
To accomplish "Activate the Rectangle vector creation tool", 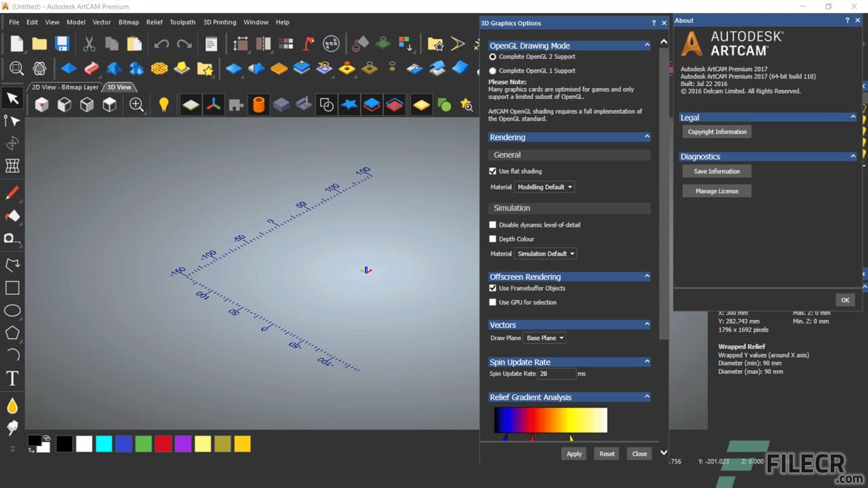I will [x=12, y=287].
